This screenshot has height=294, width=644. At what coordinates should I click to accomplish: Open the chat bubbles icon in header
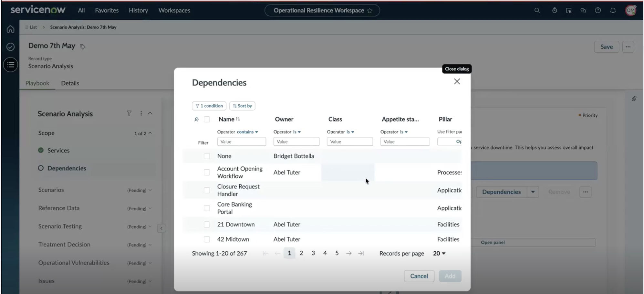click(583, 10)
